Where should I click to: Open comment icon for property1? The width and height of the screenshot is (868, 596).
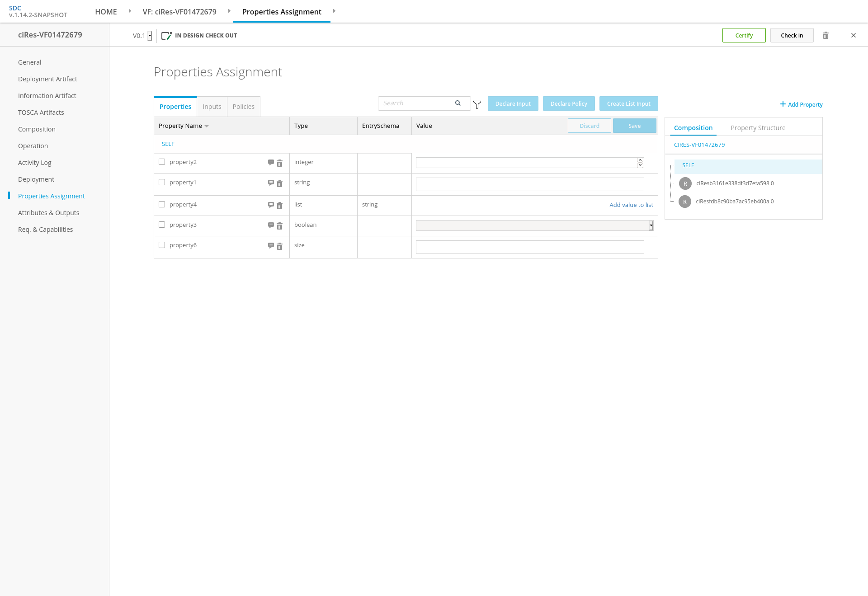(271, 183)
